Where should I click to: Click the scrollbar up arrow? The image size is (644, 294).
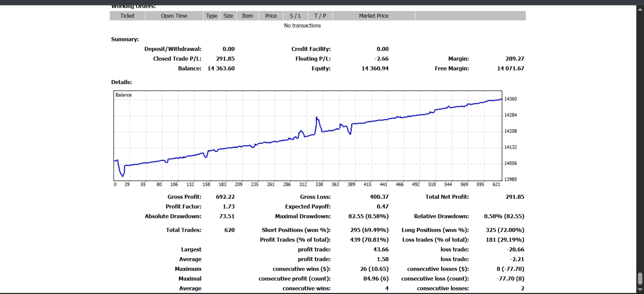pyautogui.click(x=640, y=9)
